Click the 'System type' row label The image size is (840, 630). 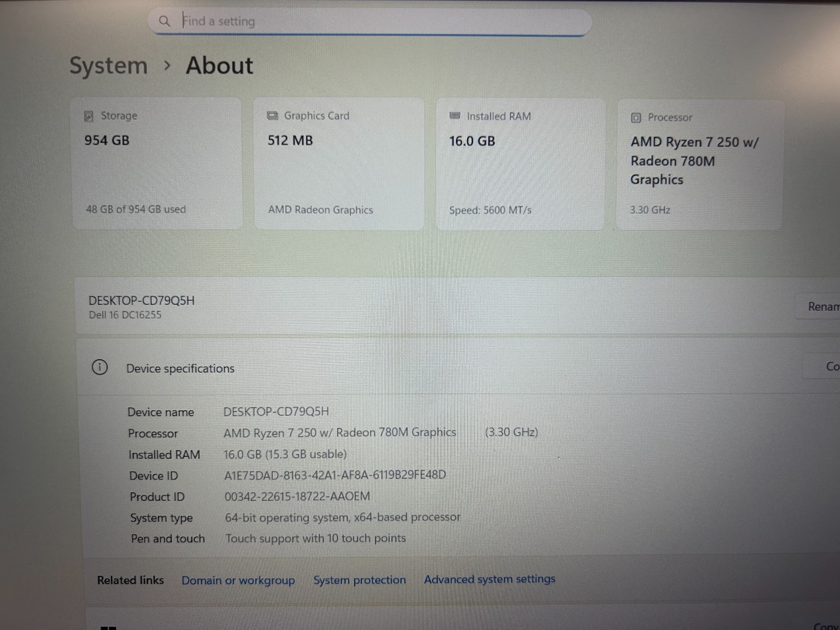click(162, 518)
